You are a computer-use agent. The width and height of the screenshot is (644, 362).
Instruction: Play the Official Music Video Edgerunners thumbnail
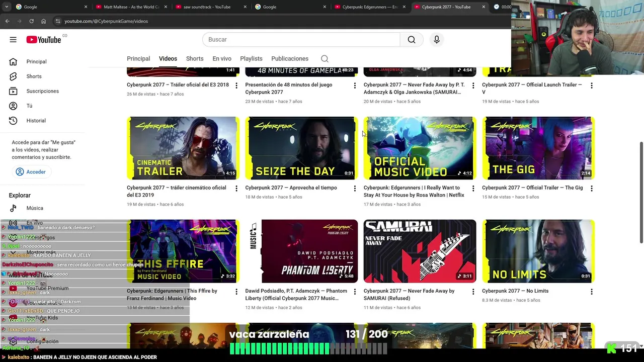click(420, 148)
